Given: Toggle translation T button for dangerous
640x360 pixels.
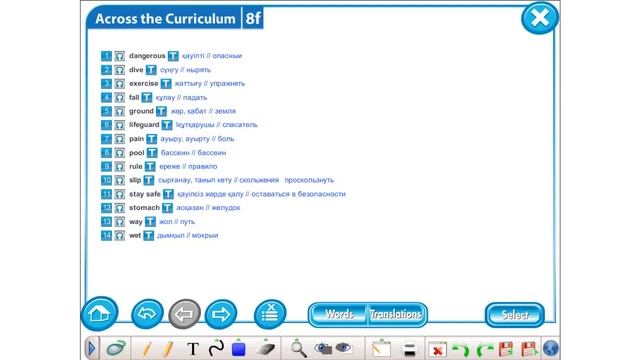Looking at the screenshot, I should click(173, 56).
